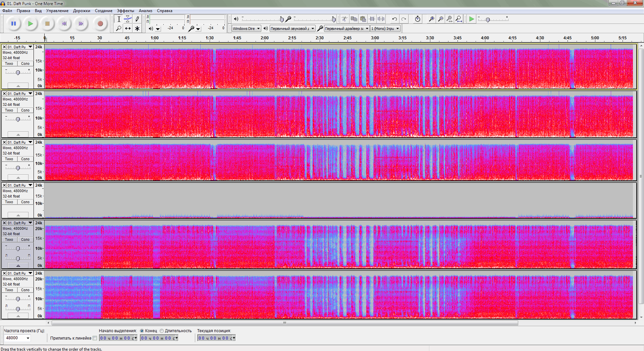Zoom out with the minus magnifier
The width and height of the screenshot is (644, 351).
pos(441,19)
